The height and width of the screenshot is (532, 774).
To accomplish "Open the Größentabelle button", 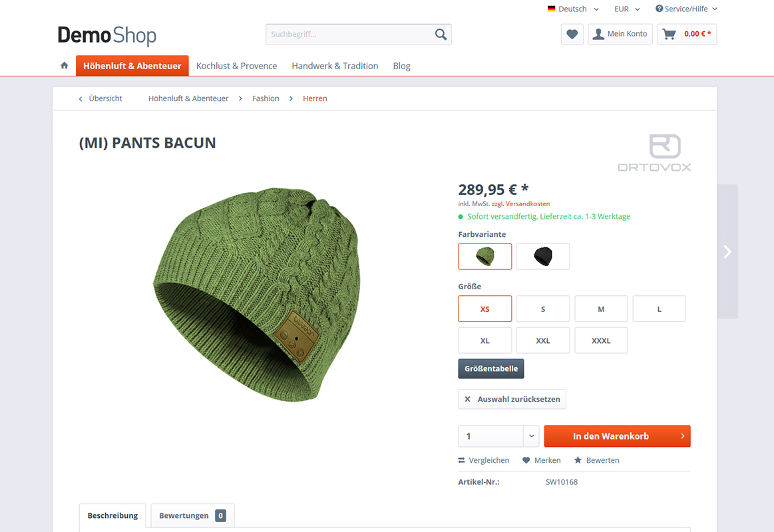I will [490, 368].
